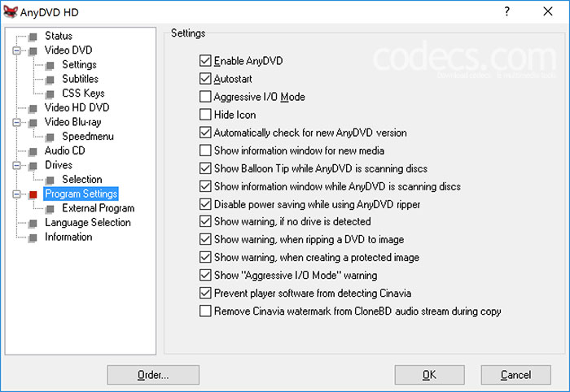Toggle the Hide Icon checkbox
The image size is (570, 392).
coord(205,115)
